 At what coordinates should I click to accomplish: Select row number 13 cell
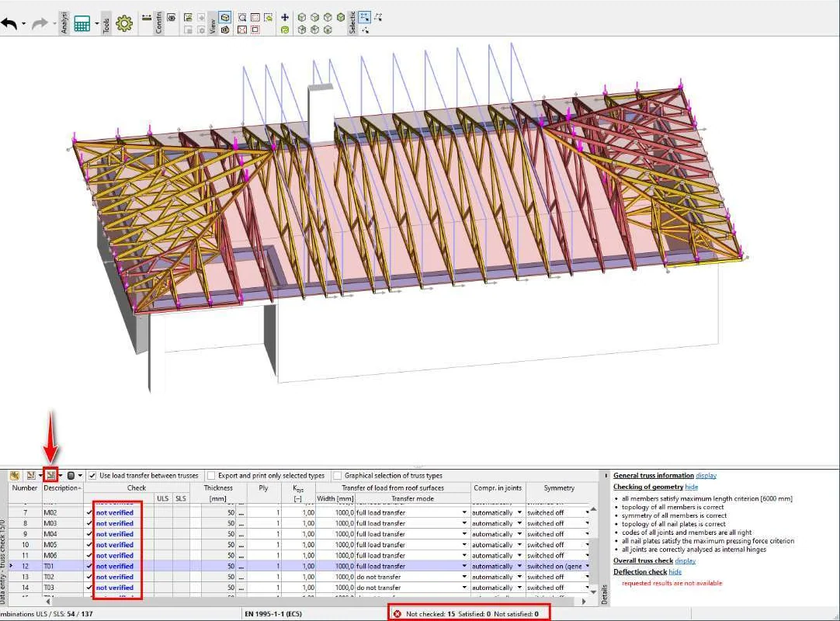tap(25, 577)
